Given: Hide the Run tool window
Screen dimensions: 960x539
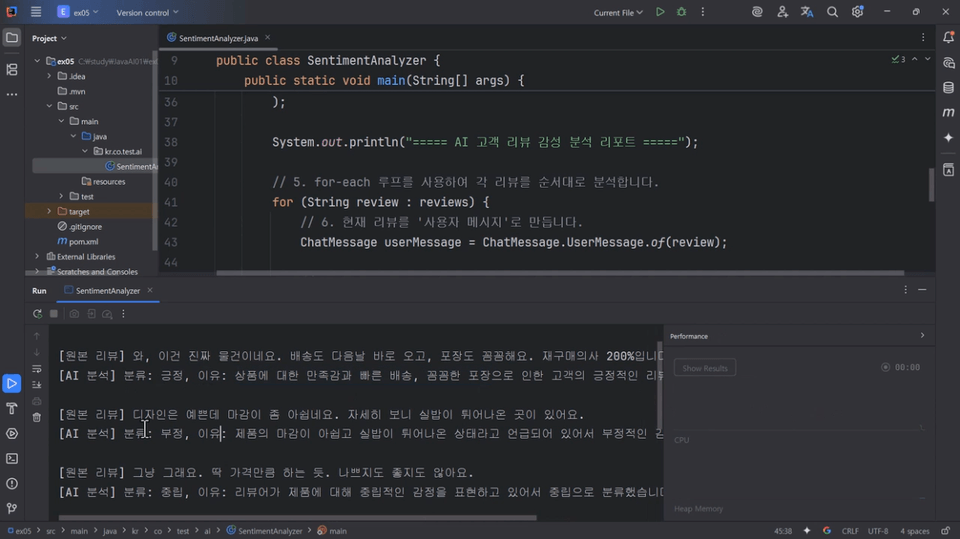Looking at the screenshot, I should (x=922, y=290).
